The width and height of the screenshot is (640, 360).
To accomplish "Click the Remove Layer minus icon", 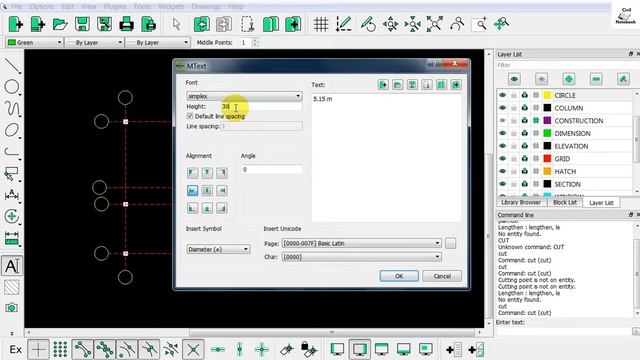I will (x=596, y=79).
